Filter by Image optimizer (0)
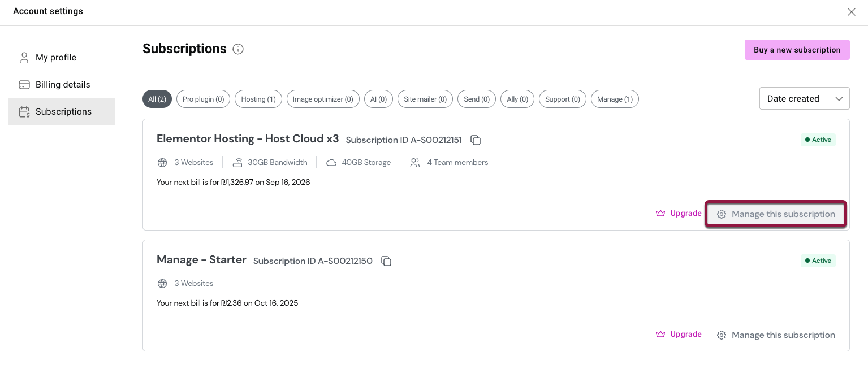The image size is (868, 382). 322,99
